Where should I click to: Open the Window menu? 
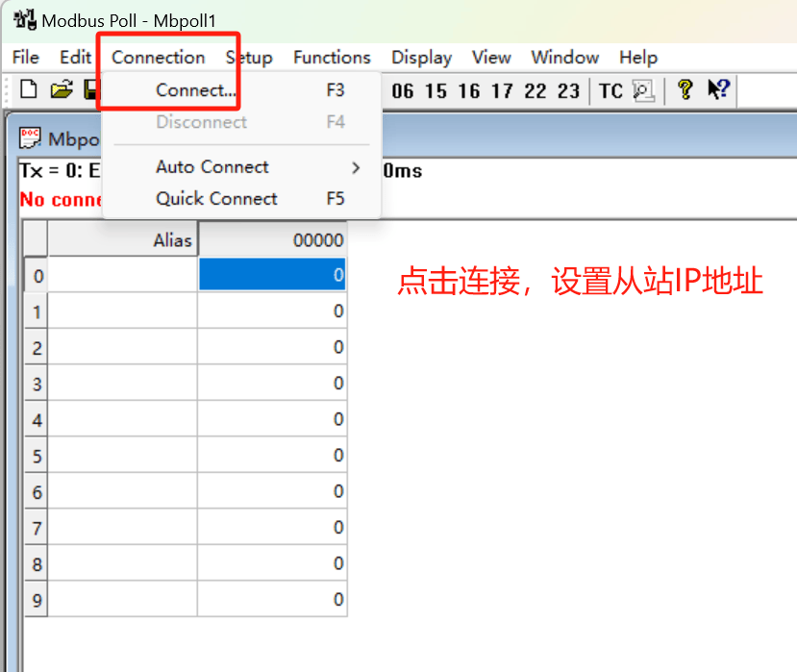(564, 58)
